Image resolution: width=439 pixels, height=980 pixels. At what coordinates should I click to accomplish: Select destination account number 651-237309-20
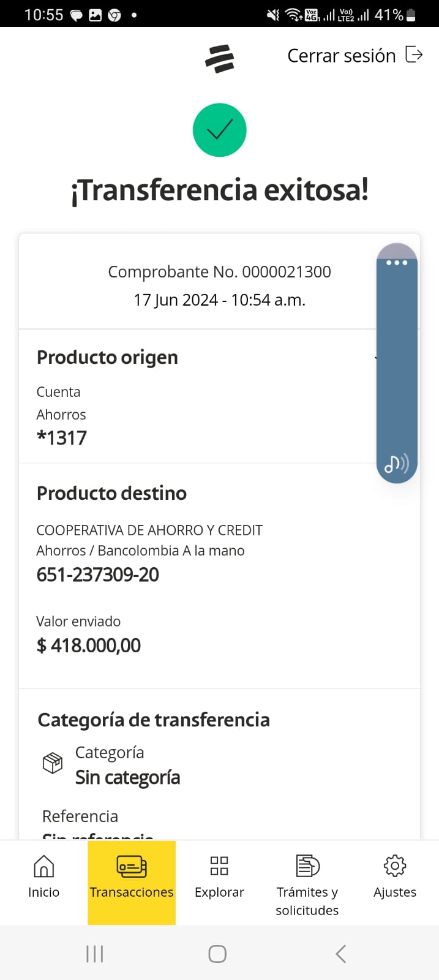pyautogui.click(x=98, y=575)
